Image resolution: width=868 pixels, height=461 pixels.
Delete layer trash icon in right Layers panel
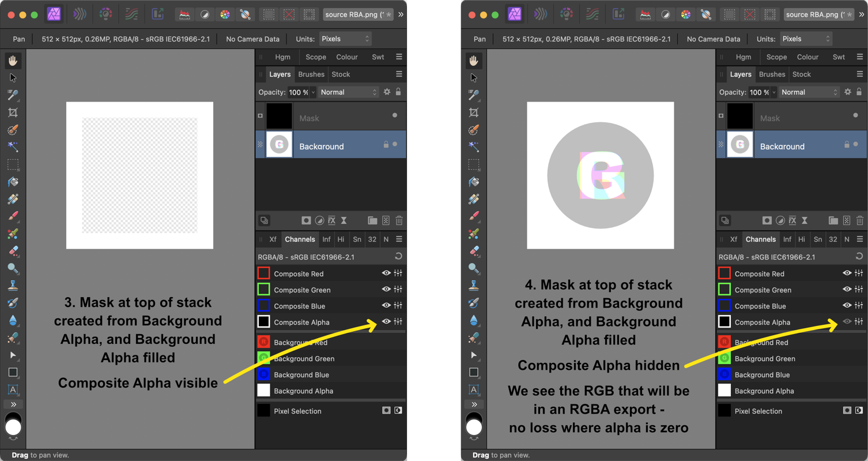[860, 220]
